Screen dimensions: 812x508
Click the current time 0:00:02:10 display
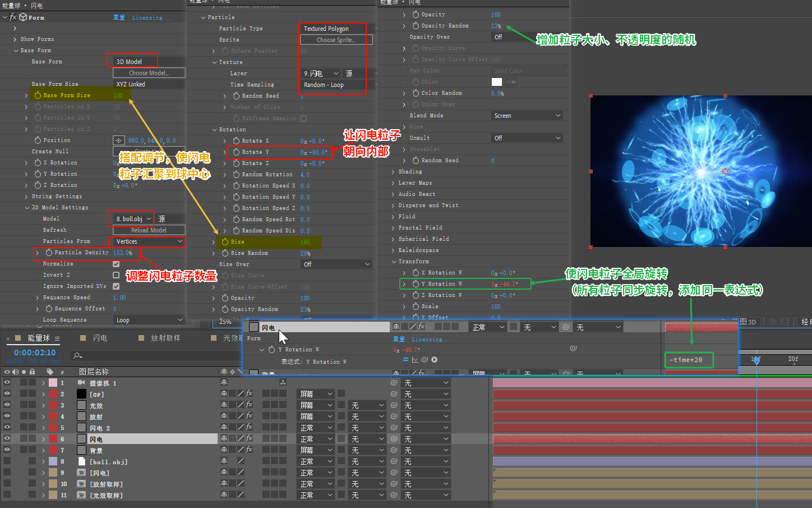[34, 353]
